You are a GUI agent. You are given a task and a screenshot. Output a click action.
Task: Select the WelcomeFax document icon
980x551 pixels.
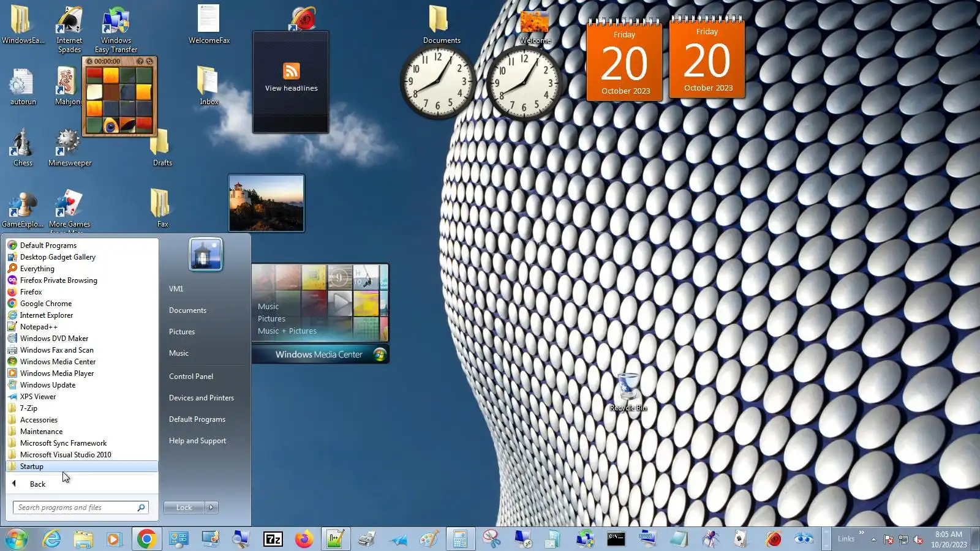click(x=209, y=24)
